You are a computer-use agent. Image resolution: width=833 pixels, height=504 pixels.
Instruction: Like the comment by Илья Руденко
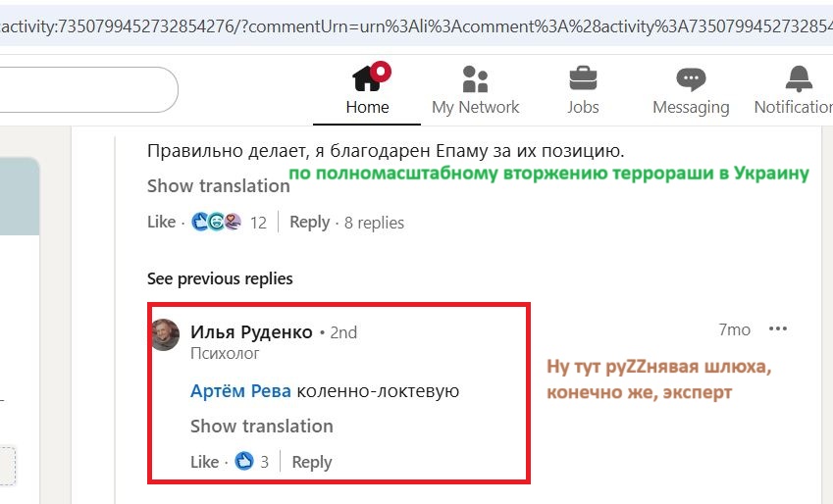(x=204, y=462)
